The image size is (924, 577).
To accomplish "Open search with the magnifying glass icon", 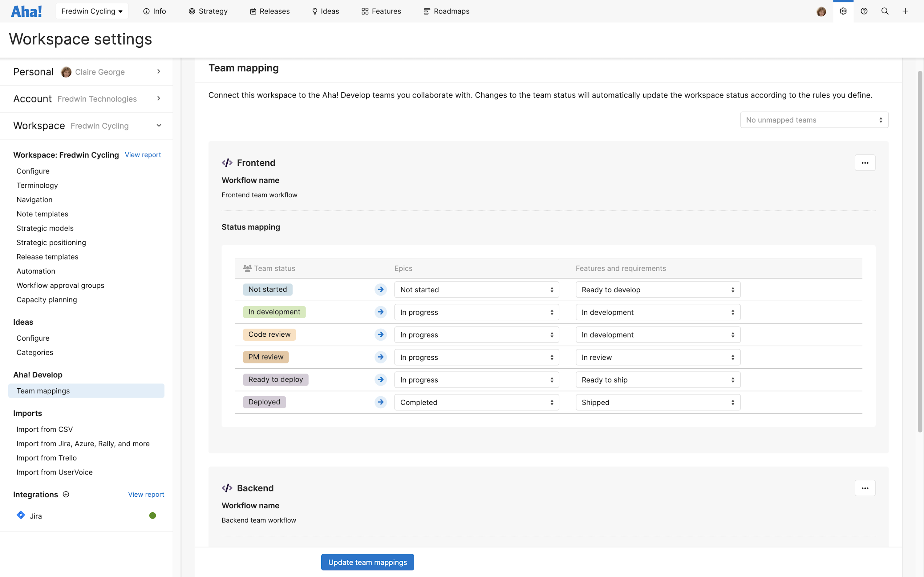I will point(885,11).
